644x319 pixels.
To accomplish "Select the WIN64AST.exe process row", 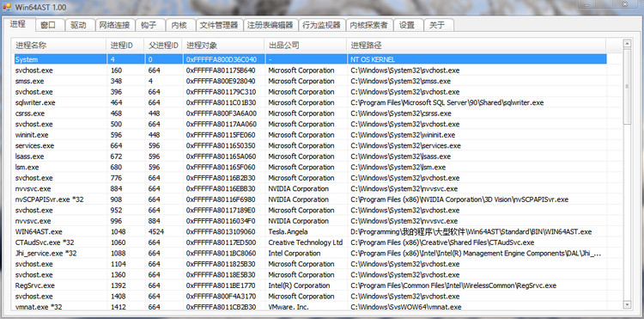I will [x=310, y=232].
